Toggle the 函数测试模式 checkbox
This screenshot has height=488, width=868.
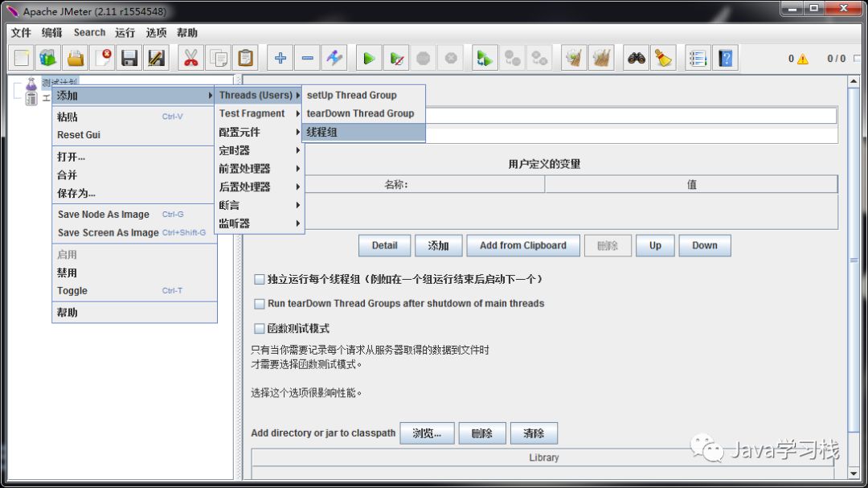point(259,329)
